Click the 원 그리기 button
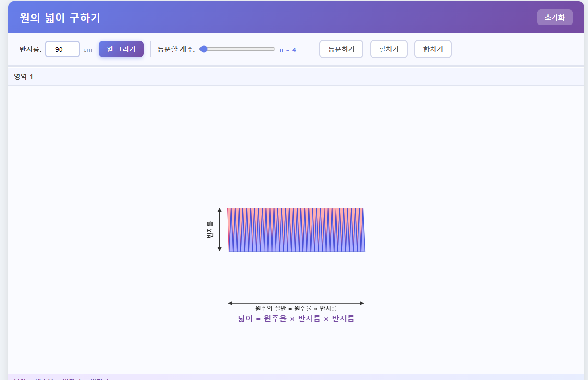The width and height of the screenshot is (588, 380). [121, 49]
